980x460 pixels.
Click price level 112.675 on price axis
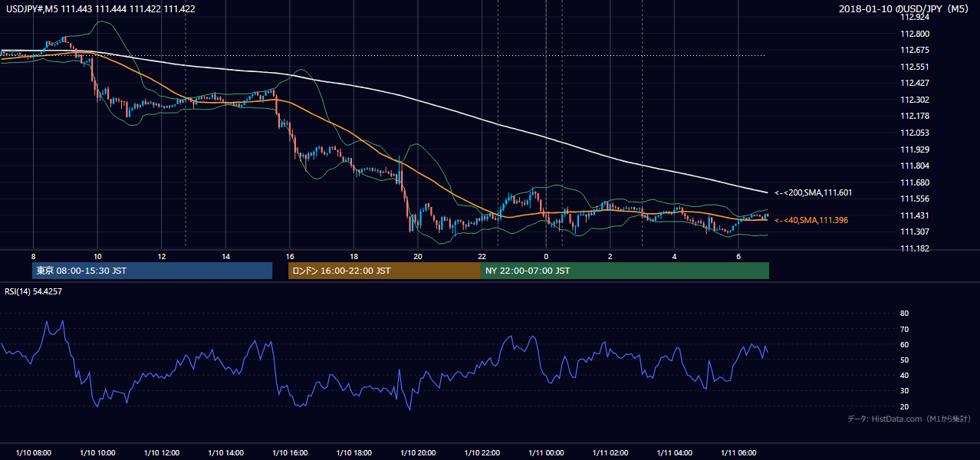tap(914, 50)
